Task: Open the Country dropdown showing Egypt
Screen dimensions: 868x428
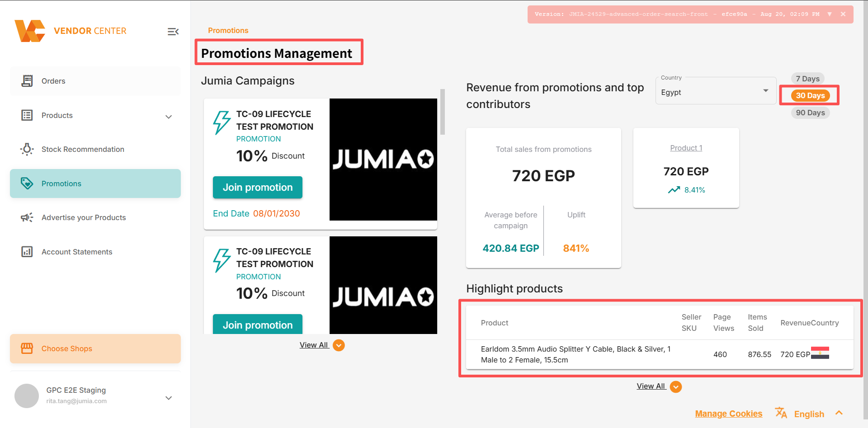Action: (716, 91)
